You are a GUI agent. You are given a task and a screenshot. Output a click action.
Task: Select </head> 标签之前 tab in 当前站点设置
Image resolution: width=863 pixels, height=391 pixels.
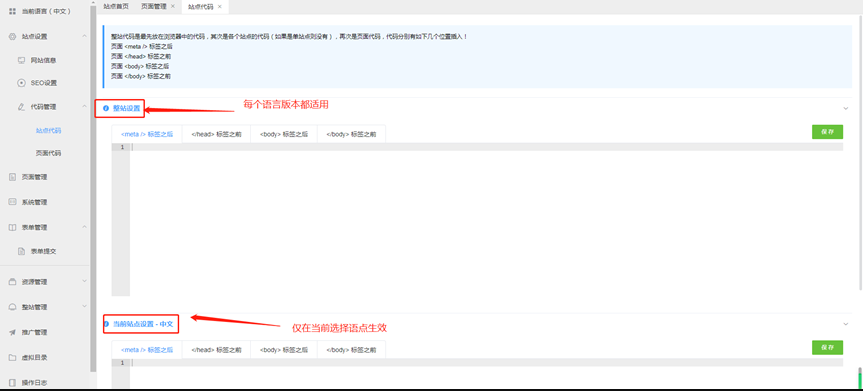[216, 350]
